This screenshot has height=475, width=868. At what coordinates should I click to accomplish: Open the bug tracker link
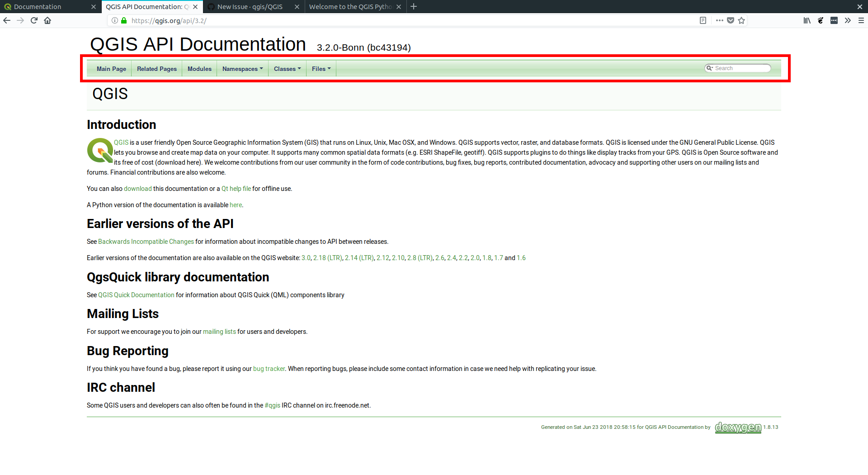point(269,368)
